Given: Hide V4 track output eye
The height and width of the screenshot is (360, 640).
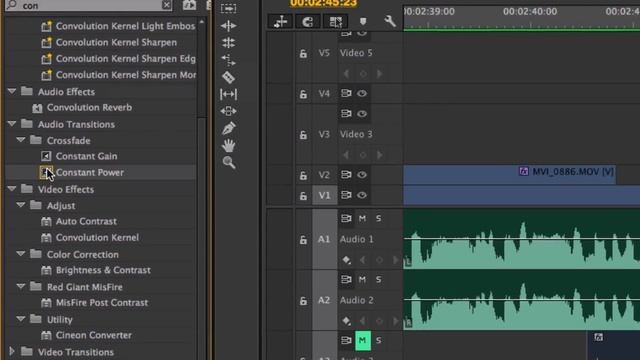Looking at the screenshot, I should [x=362, y=93].
